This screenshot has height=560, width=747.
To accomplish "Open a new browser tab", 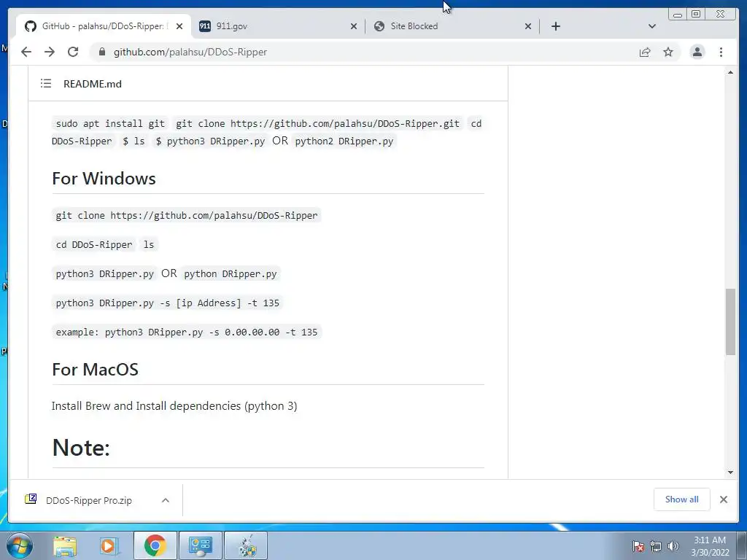I will (555, 26).
